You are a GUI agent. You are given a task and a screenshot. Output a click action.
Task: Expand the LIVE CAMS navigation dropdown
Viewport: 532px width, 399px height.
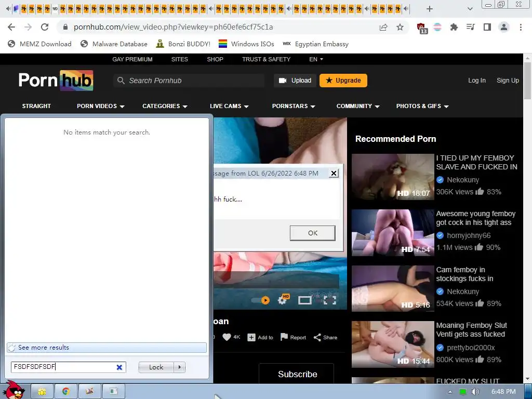(x=229, y=106)
